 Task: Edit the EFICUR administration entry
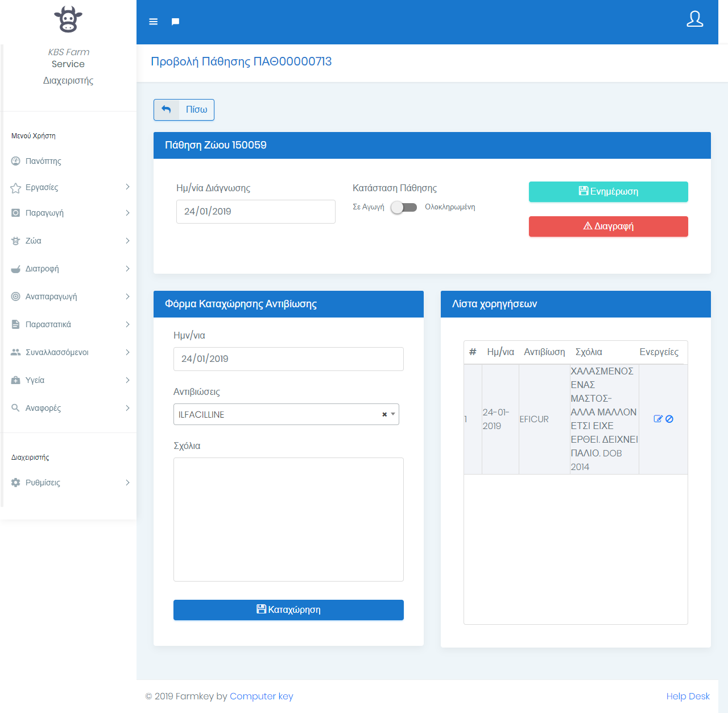(x=658, y=419)
